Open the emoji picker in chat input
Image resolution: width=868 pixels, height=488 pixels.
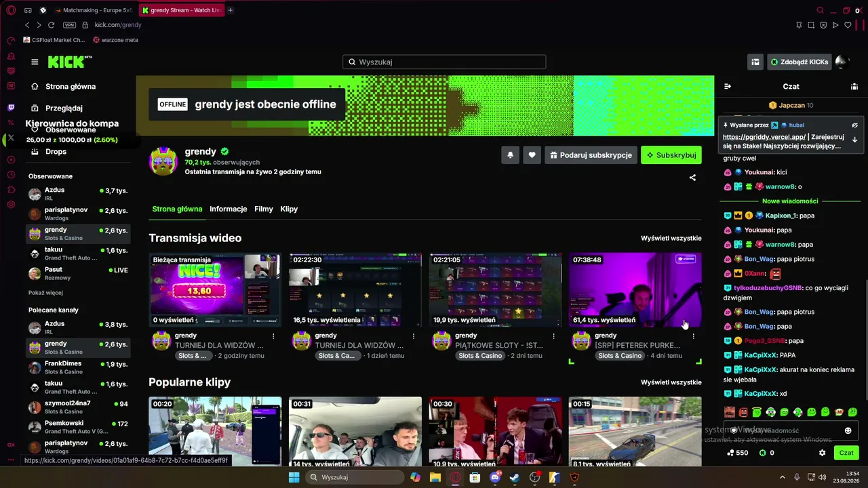pyautogui.click(x=848, y=430)
